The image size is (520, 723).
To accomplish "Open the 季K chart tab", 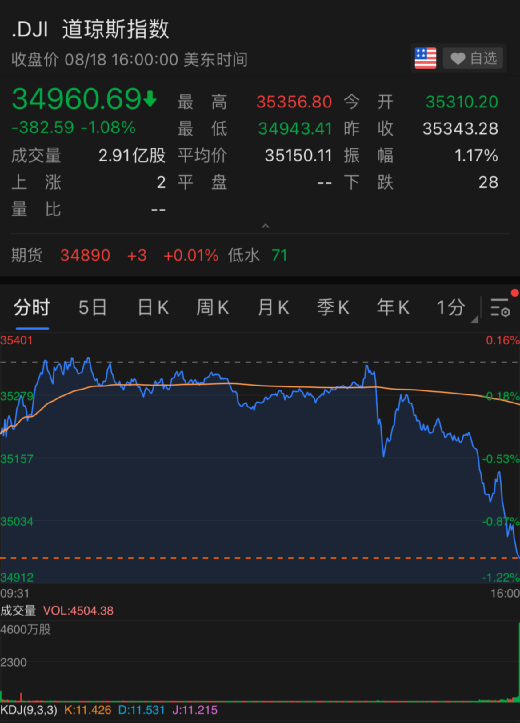I will coord(333,307).
